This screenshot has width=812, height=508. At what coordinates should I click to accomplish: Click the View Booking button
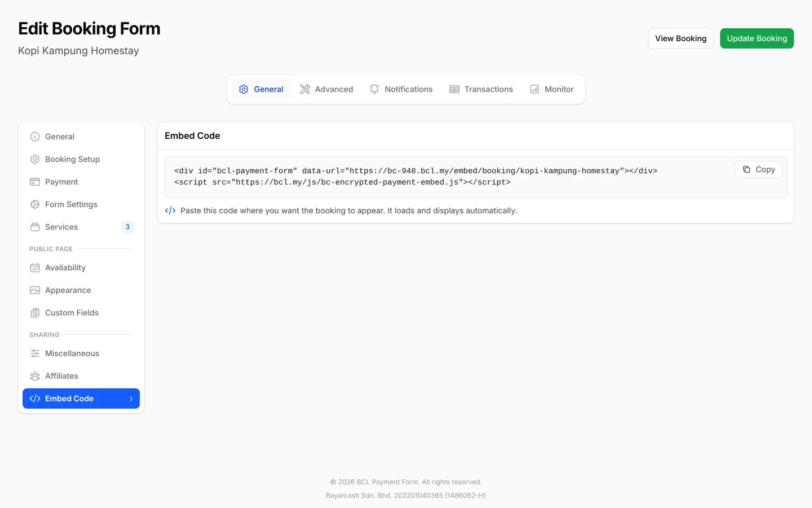[681, 38]
